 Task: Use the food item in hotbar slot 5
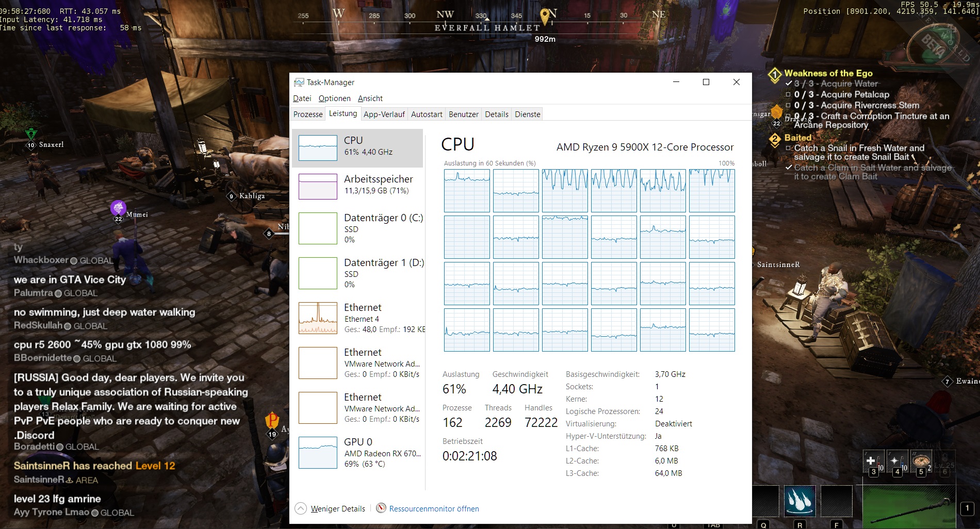tap(921, 460)
